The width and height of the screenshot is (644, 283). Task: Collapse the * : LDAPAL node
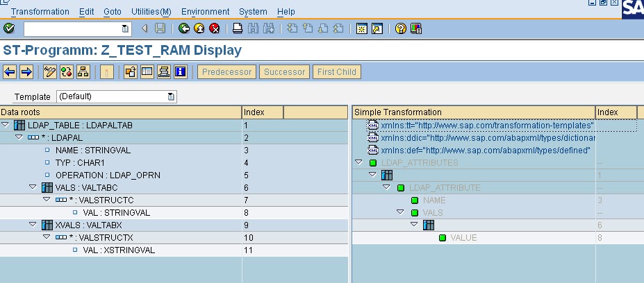[x=19, y=137]
